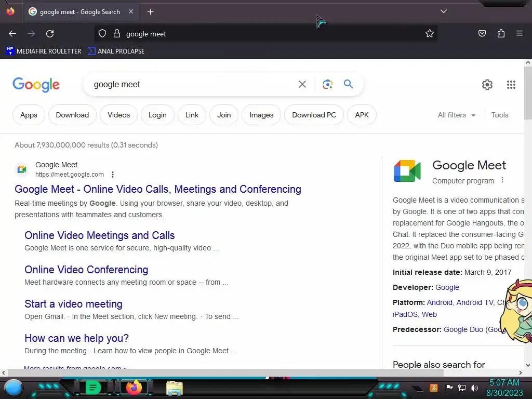Select the Join filter chip

click(224, 115)
